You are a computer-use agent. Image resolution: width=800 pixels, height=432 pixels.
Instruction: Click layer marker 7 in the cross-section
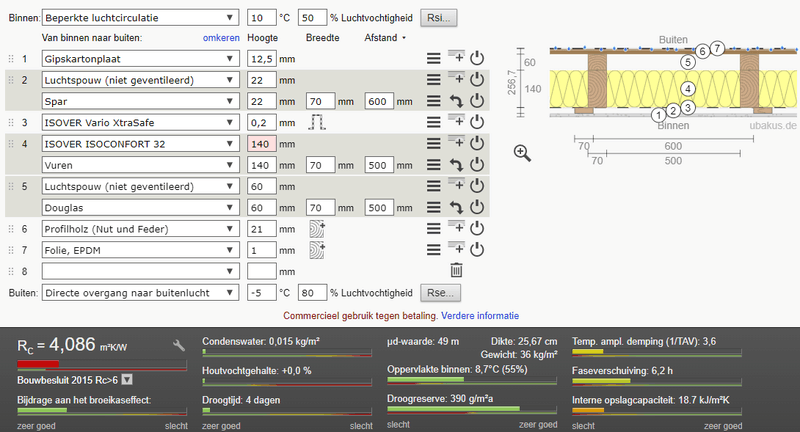717,48
